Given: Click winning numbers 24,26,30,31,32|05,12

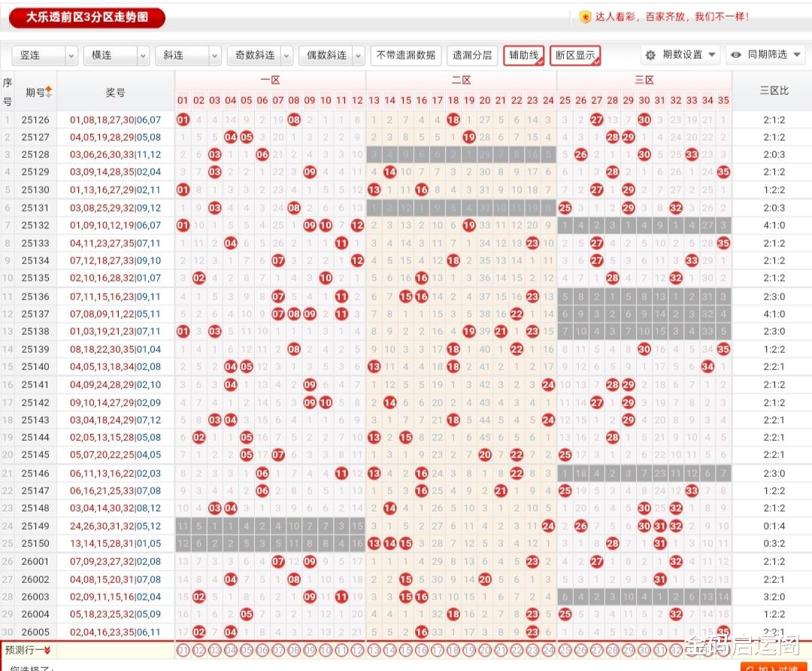Looking at the screenshot, I should pos(116,526).
